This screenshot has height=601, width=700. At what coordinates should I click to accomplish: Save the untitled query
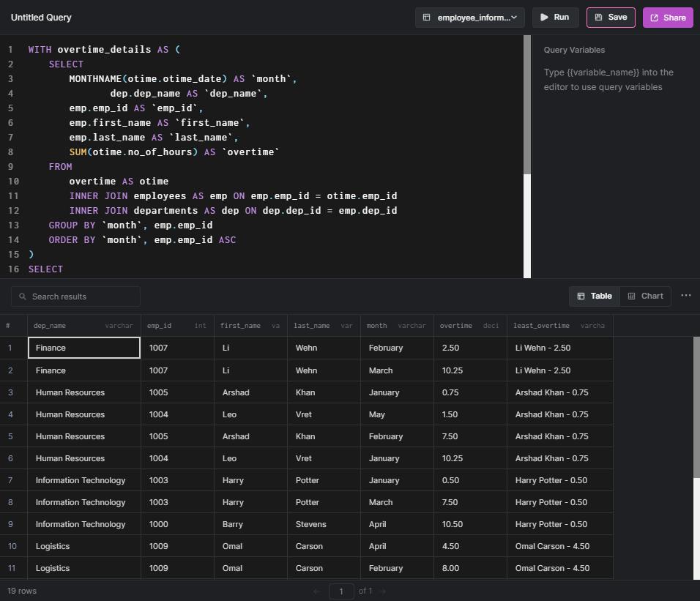point(611,18)
